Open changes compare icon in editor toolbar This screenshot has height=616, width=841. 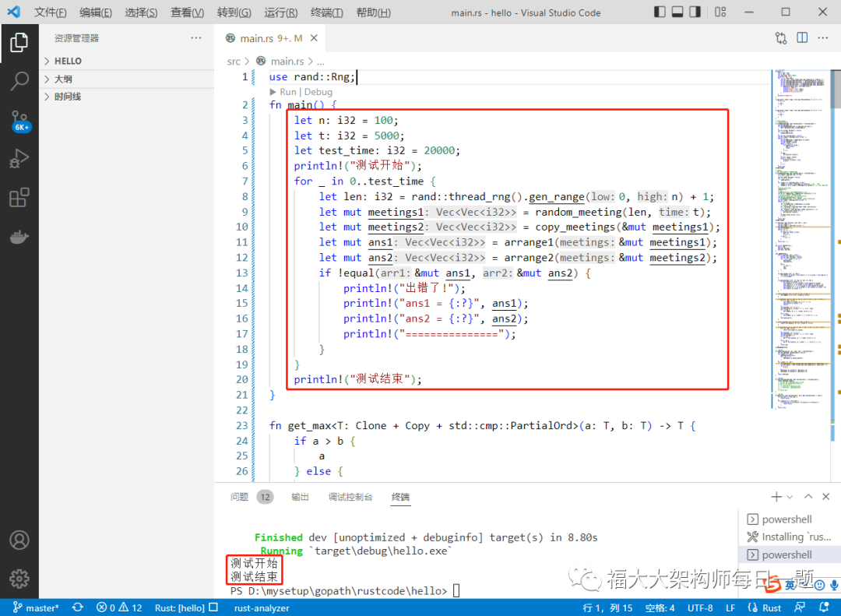(x=781, y=38)
